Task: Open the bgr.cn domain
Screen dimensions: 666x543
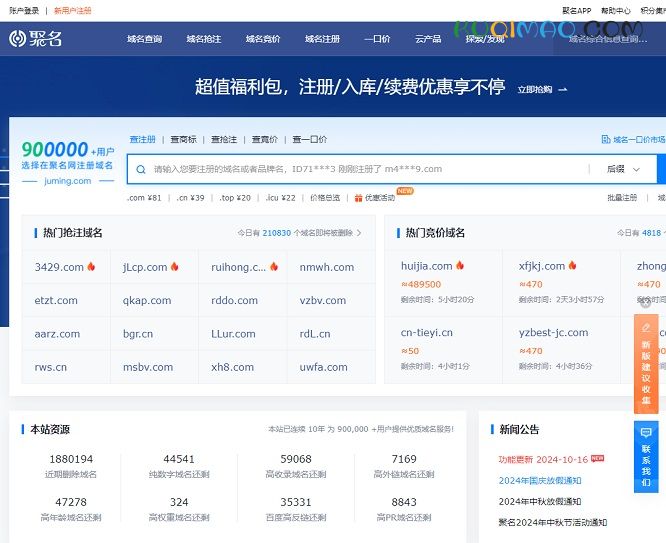Action: click(138, 334)
